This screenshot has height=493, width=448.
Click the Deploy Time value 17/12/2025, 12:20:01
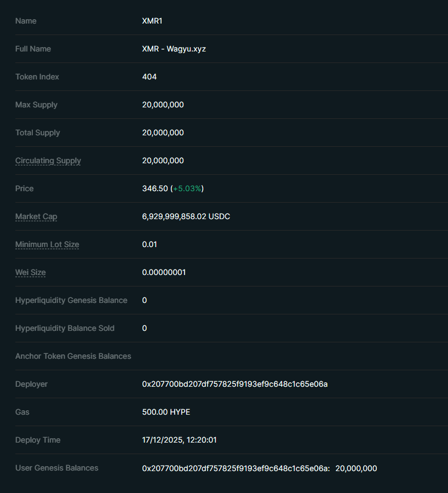click(179, 440)
